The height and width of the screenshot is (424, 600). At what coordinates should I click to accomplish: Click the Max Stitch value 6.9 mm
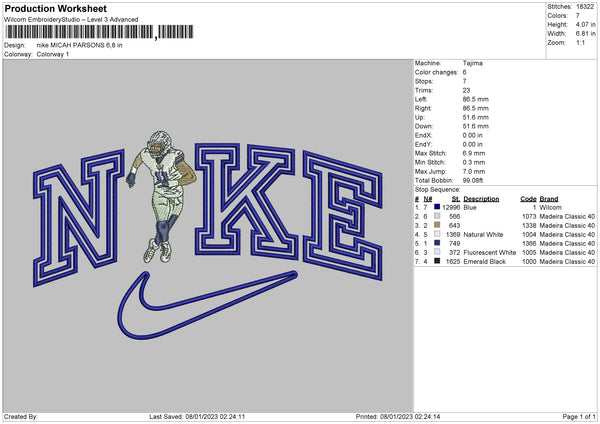point(474,153)
